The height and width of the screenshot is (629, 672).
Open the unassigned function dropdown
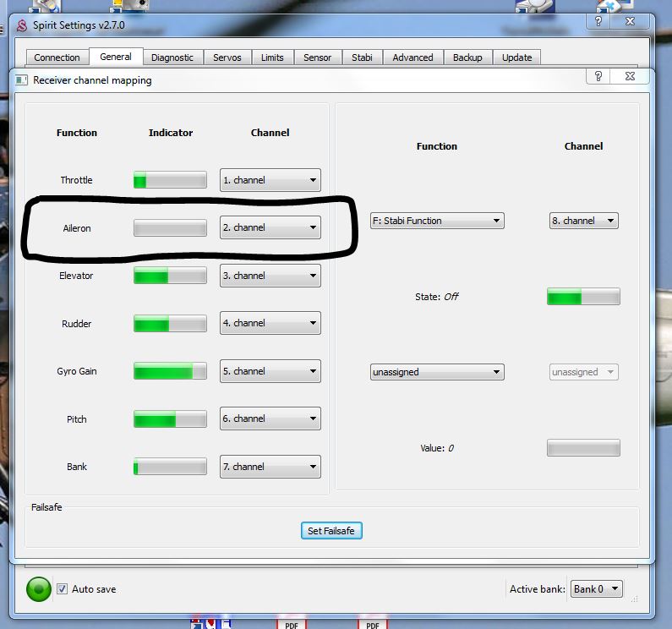pos(437,372)
